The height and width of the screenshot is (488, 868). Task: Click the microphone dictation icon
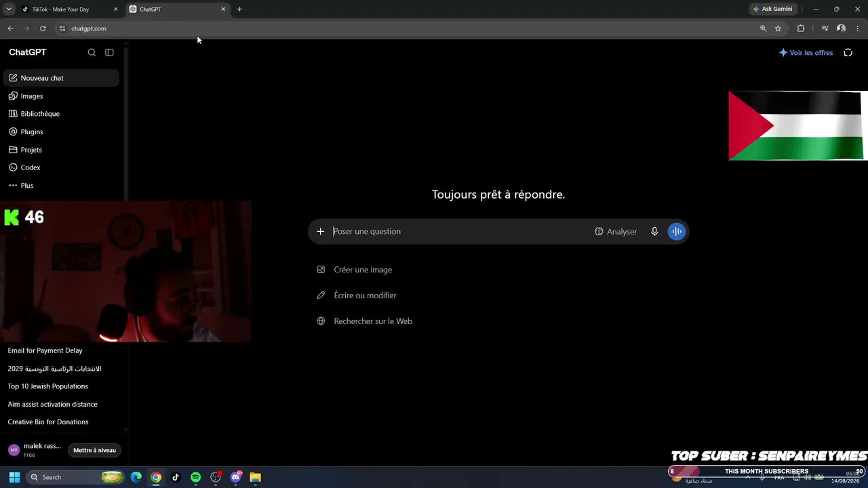tap(654, 231)
